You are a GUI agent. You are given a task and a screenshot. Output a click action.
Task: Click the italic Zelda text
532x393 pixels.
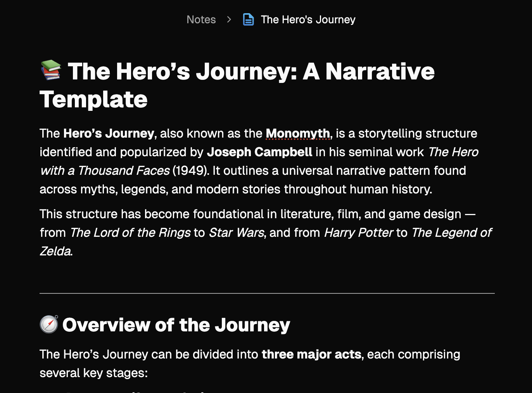pyautogui.click(x=55, y=251)
